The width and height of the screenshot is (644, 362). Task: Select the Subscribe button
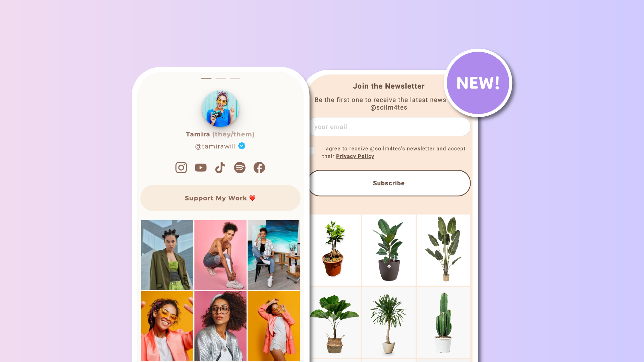pos(389,183)
